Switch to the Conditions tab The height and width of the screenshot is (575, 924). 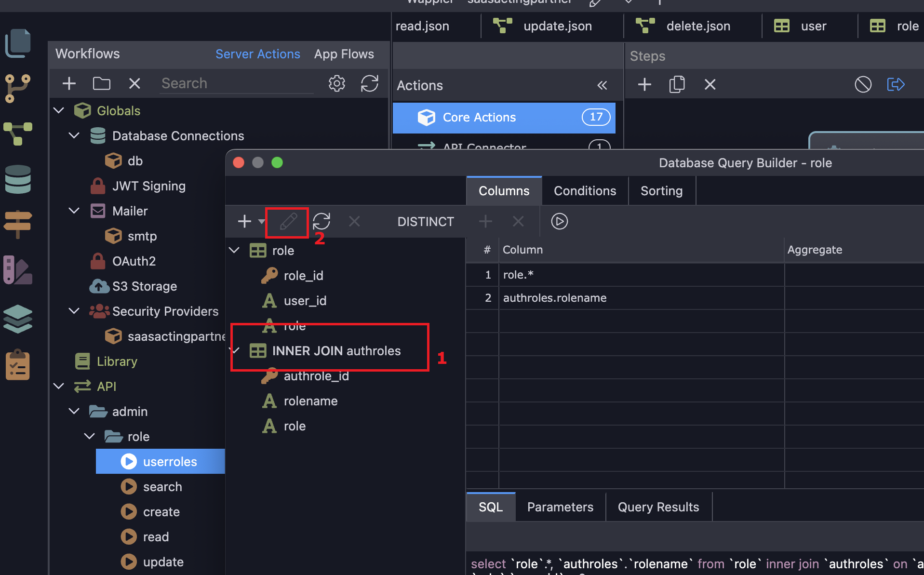[585, 191]
